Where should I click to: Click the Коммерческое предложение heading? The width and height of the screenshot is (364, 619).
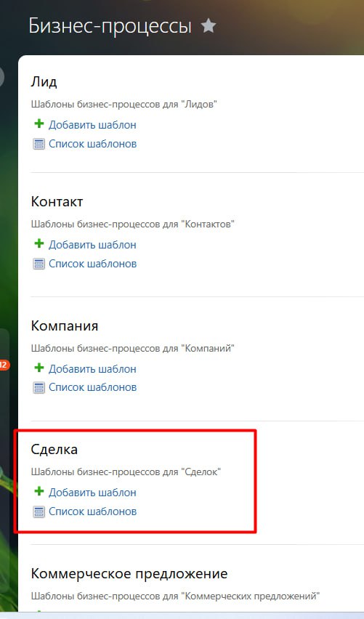tap(129, 573)
